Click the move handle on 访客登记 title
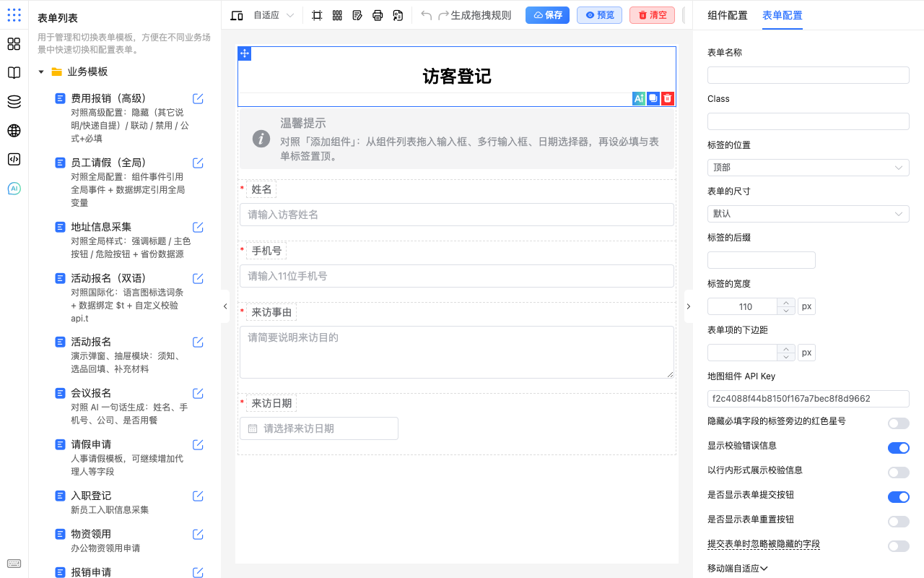The height and width of the screenshot is (578, 924). click(x=245, y=53)
